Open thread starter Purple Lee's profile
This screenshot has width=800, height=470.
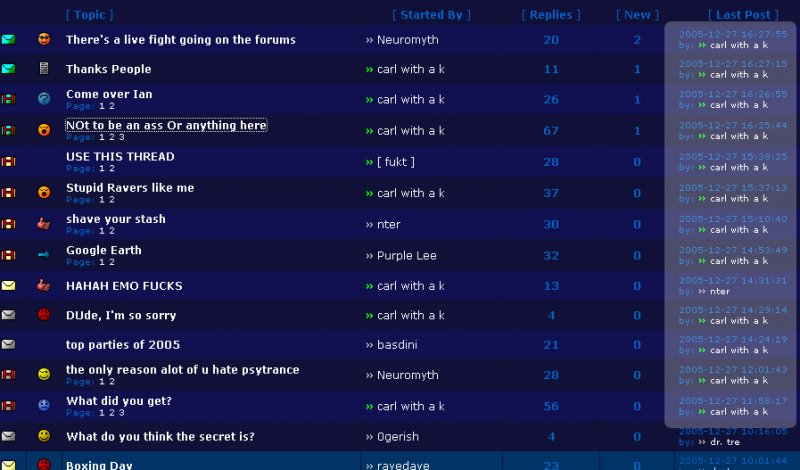click(407, 256)
